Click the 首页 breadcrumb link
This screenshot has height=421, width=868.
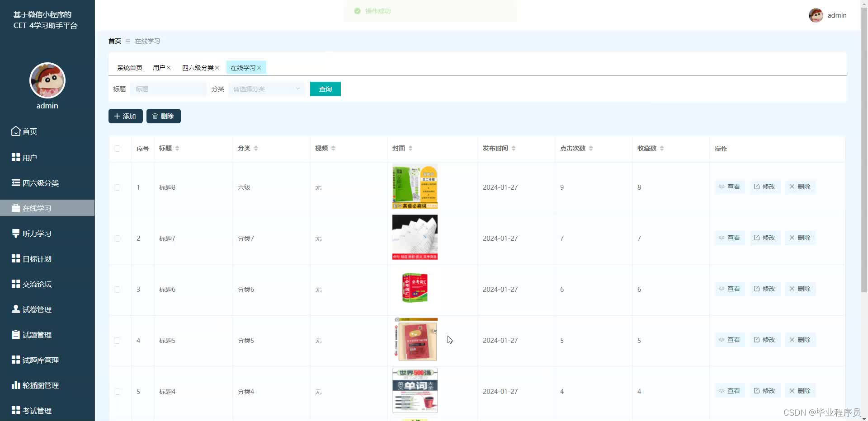[115, 41]
